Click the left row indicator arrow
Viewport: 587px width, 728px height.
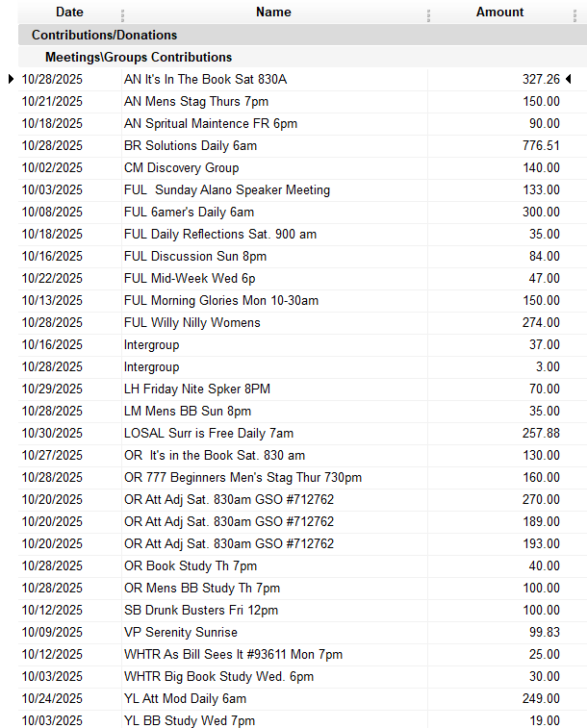11,79
